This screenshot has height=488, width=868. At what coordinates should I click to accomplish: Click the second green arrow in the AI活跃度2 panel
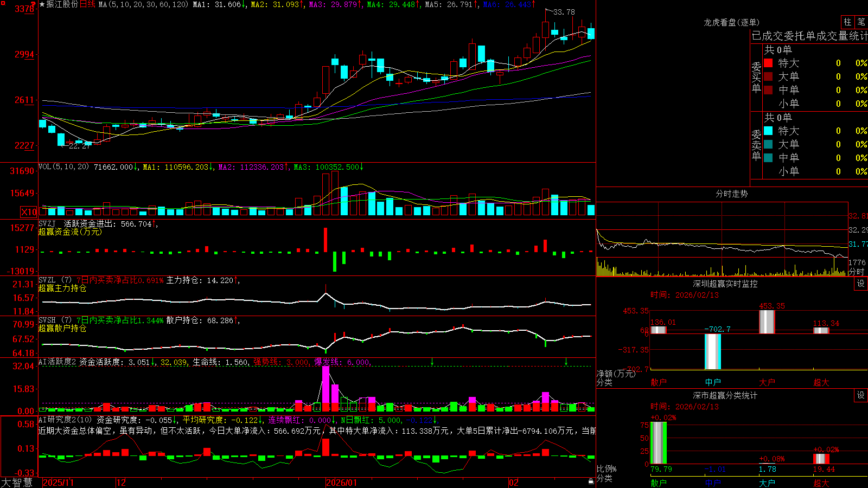point(566,362)
